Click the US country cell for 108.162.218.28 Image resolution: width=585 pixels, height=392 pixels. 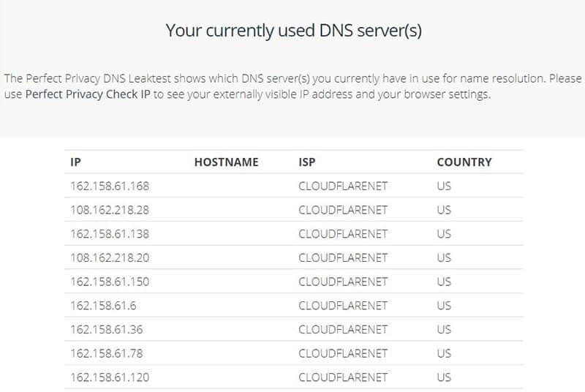click(444, 210)
